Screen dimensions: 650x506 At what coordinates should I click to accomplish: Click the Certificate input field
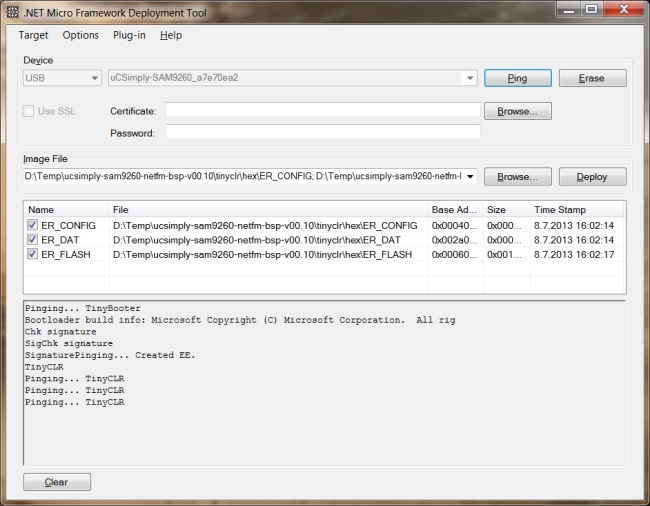tap(323, 110)
